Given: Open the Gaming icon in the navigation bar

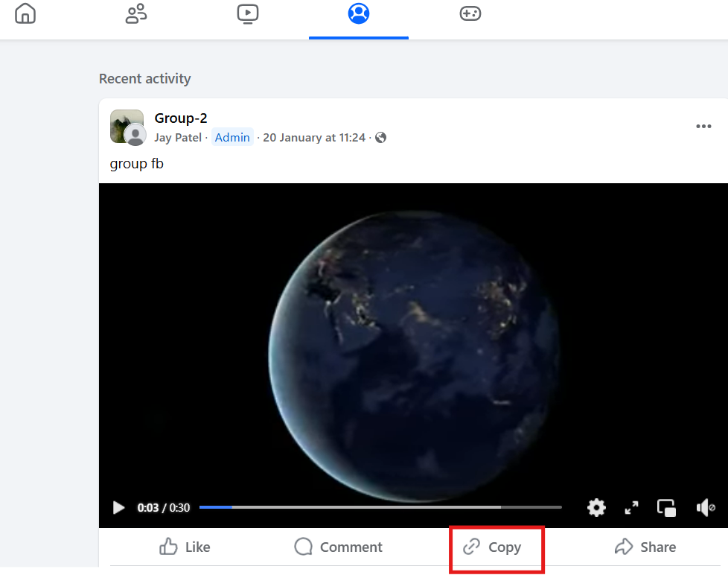Looking at the screenshot, I should (x=470, y=13).
